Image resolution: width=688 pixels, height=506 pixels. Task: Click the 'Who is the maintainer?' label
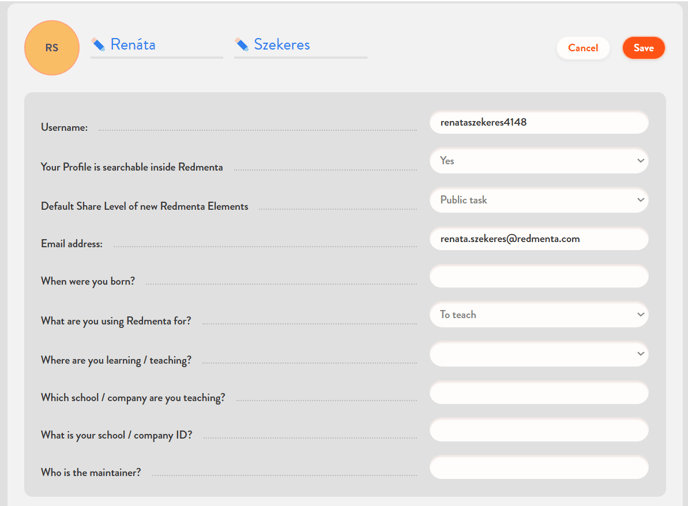pos(90,473)
